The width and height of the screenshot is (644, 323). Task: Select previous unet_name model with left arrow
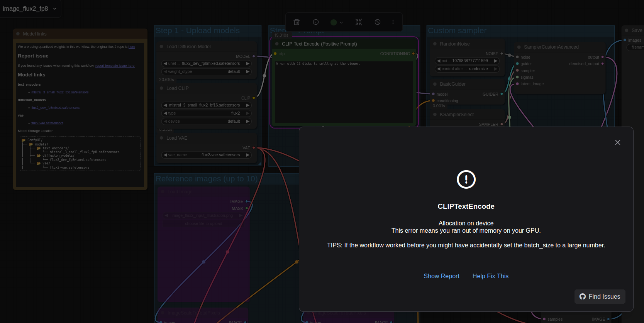click(165, 63)
